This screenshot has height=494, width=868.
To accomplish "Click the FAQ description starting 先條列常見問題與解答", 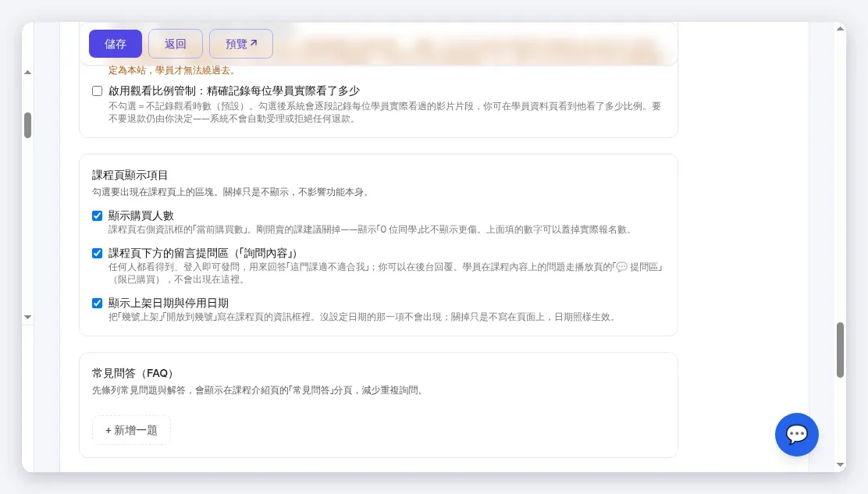I will tap(258, 390).
